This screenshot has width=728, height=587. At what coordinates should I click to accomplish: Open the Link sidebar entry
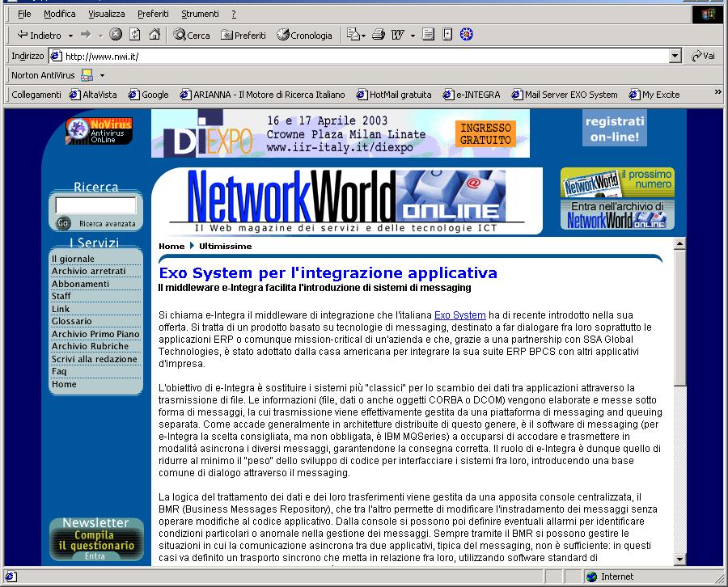click(61, 309)
